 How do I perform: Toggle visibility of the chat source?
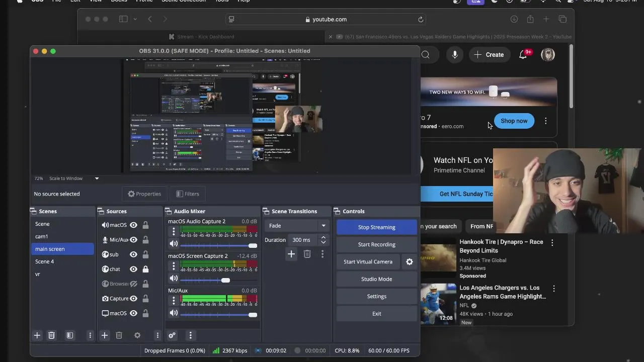[x=133, y=269]
